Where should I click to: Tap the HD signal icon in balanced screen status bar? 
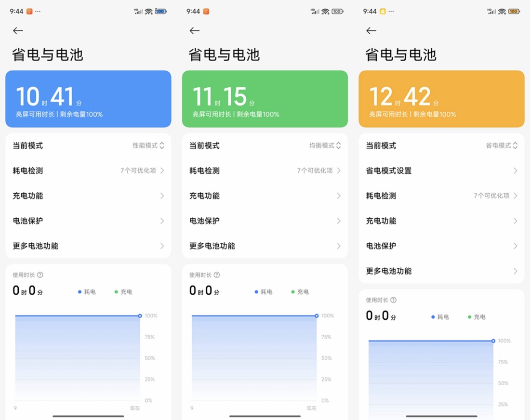pos(316,12)
